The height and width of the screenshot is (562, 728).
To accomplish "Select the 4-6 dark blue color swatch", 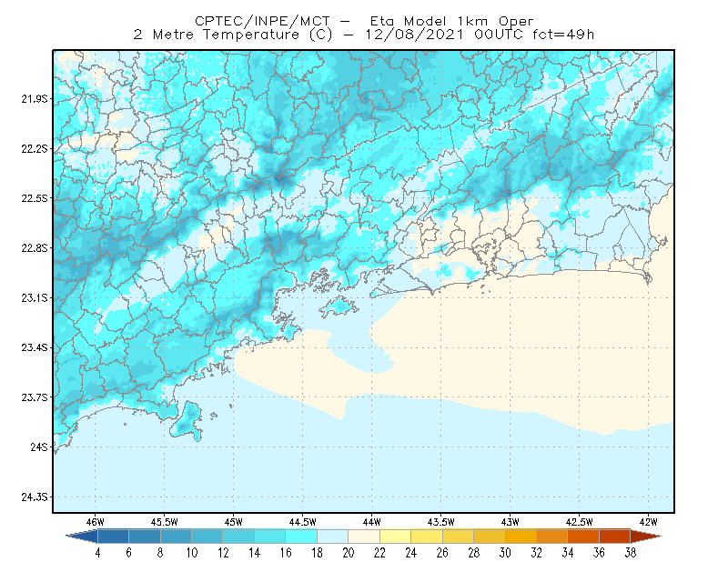I will [113, 537].
